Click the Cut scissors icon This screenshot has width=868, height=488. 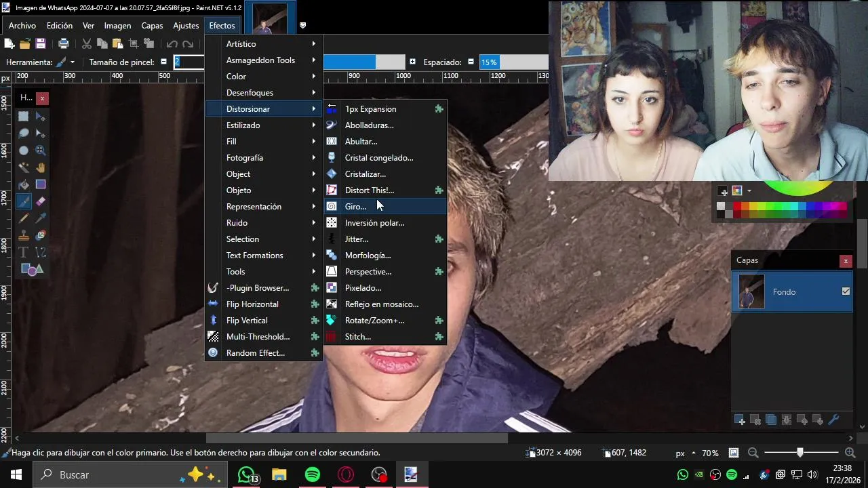pos(87,43)
